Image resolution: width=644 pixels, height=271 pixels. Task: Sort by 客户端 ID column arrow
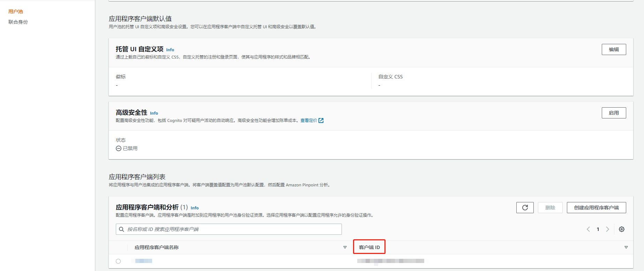click(626, 247)
